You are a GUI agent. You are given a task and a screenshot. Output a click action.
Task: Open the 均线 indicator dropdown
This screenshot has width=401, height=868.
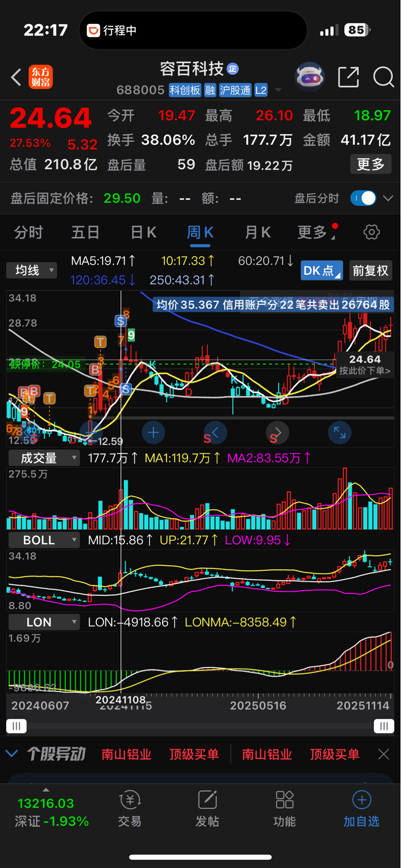point(32,270)
